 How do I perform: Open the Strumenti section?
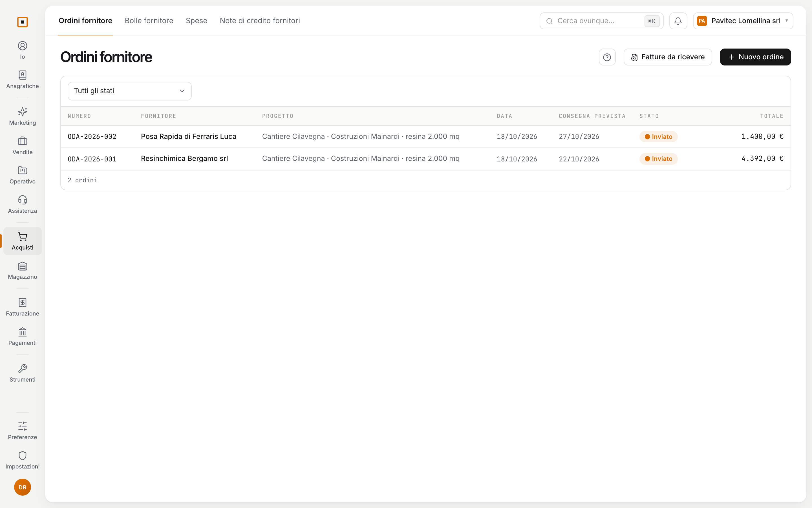point(23,373)
